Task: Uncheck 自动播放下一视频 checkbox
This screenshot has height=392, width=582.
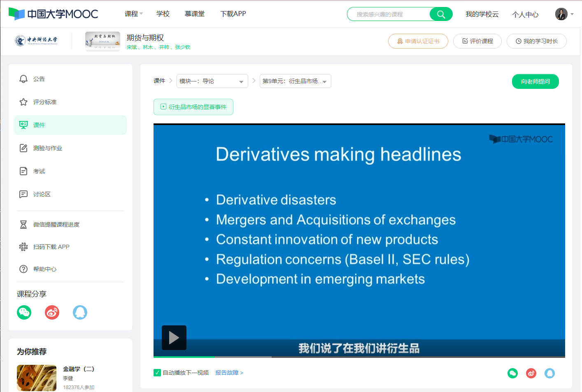Action: click(157, 373)
